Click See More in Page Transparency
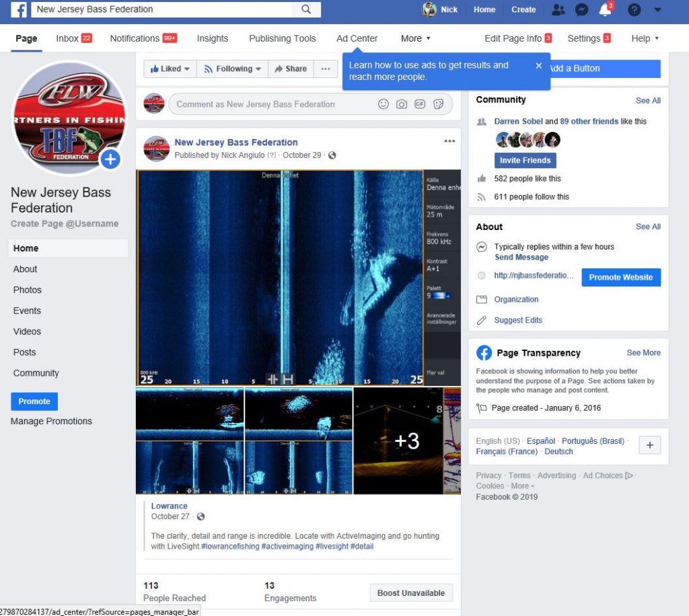This screenshot has width=689, height=616. tap(643, 352)
